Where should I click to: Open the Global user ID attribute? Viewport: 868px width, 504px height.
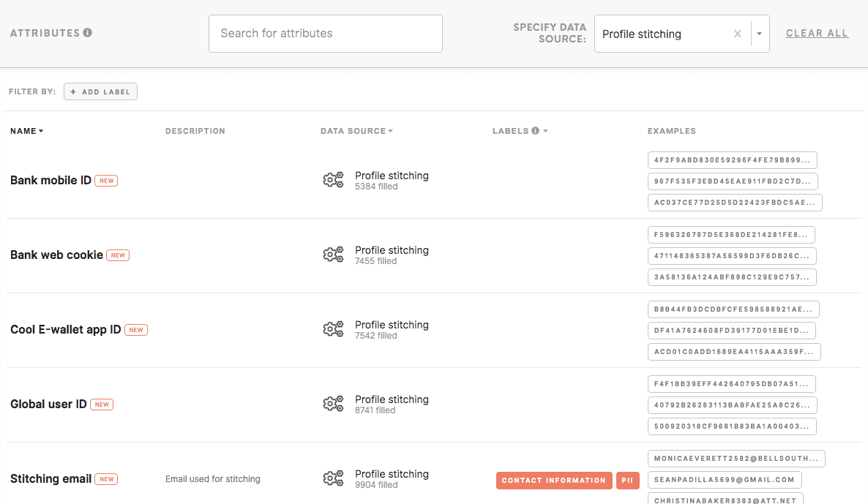point(48,404)
